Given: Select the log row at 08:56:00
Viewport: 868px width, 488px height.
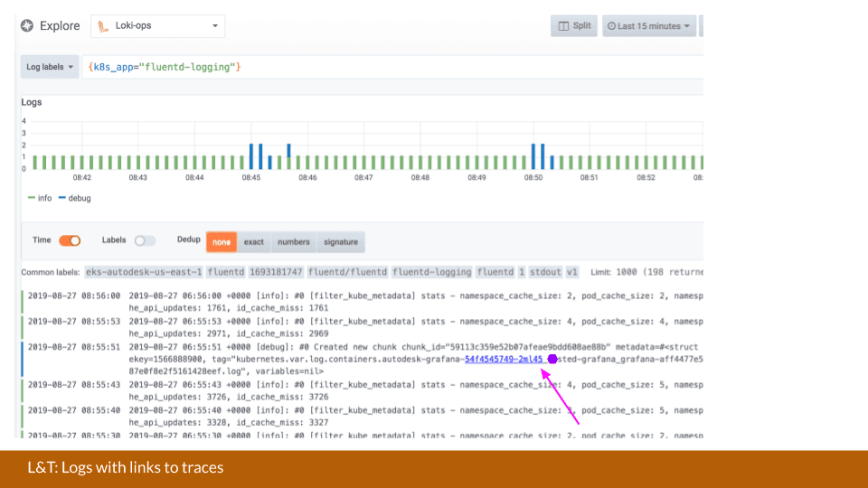Looking at the screenshot, I should click(363, 302).
